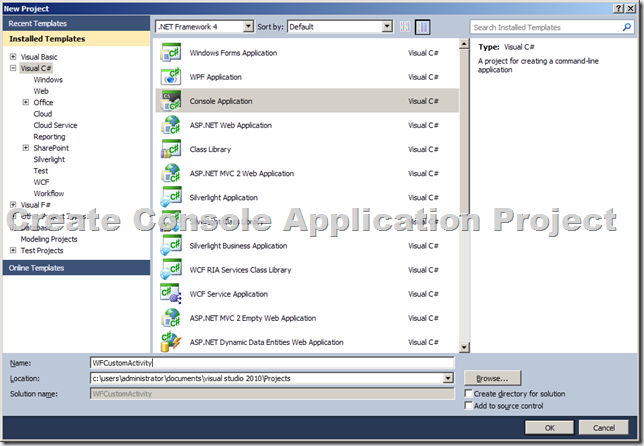Enable Create directory for solution
This screenshot has height=446, width=644.
click(x=468, y=393)
